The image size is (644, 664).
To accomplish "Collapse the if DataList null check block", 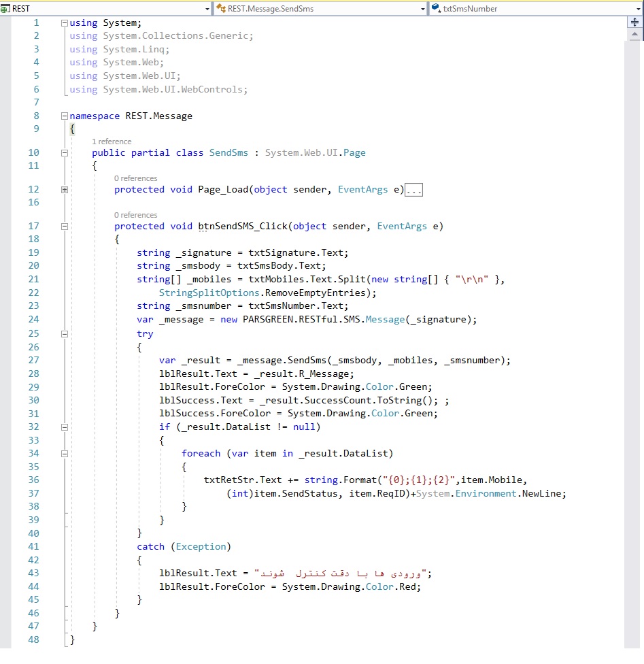I will pos(65,427).
